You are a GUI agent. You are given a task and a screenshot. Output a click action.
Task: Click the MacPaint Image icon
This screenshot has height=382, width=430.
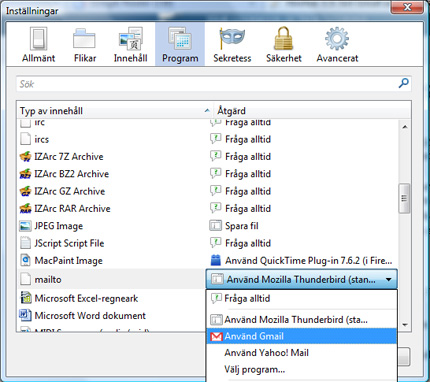(x=26, y=261)
